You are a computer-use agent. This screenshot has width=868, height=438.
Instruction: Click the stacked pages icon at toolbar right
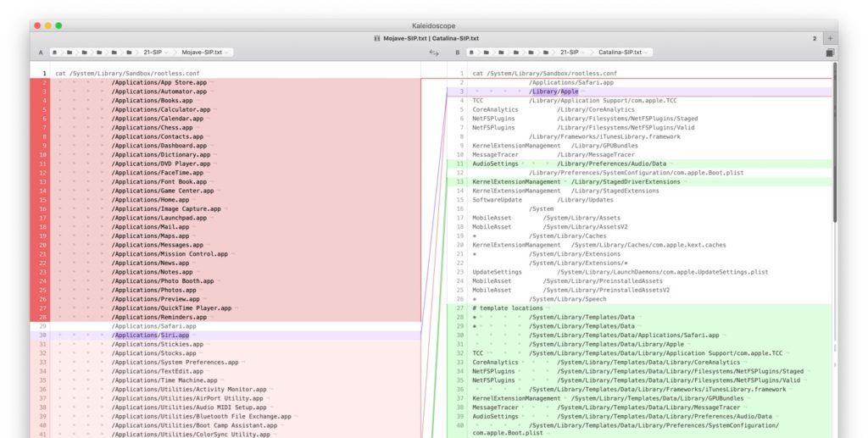click(830, 53)
